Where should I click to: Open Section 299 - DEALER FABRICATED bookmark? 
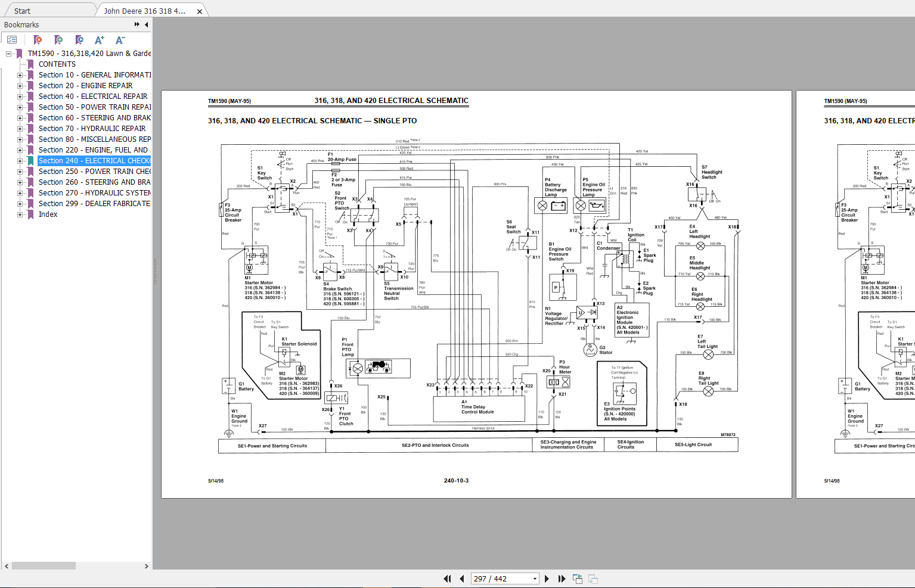click(x=95, y=204)
